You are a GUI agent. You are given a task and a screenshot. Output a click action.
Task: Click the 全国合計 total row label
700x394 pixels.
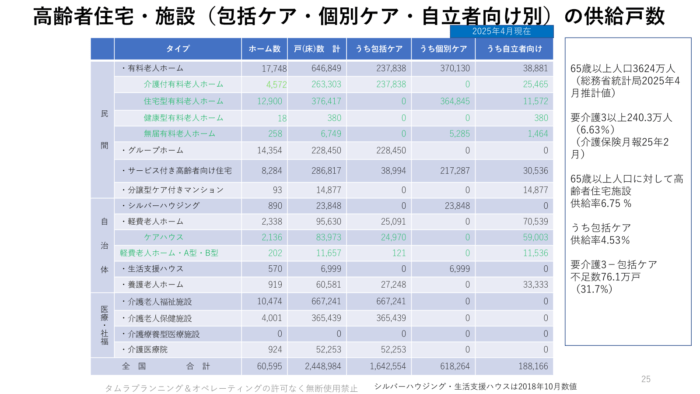(166, 366)
